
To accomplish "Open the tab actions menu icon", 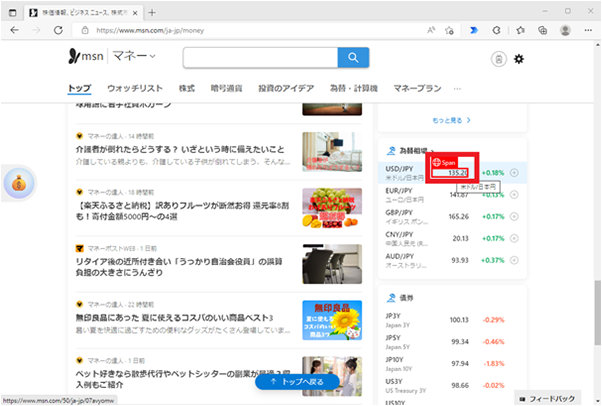I will coord(13,13).
